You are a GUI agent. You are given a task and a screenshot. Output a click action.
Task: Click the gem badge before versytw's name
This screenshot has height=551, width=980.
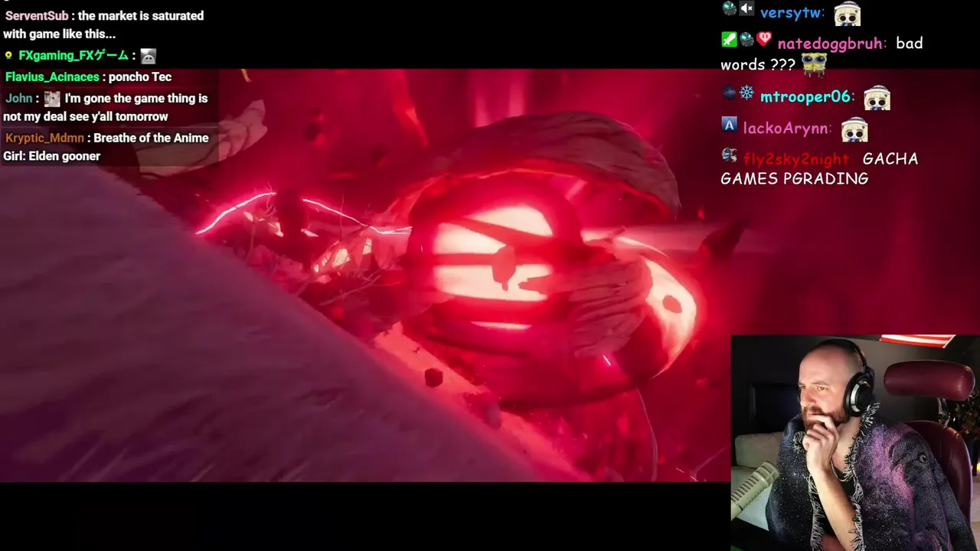(729, 9)
